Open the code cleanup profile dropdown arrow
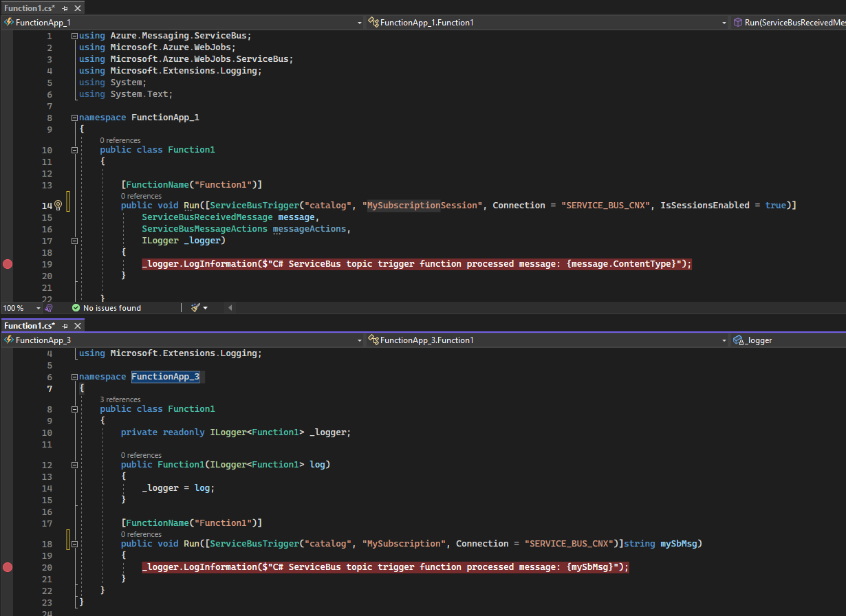This screenshot has height=616, width=846. point(205,308)
